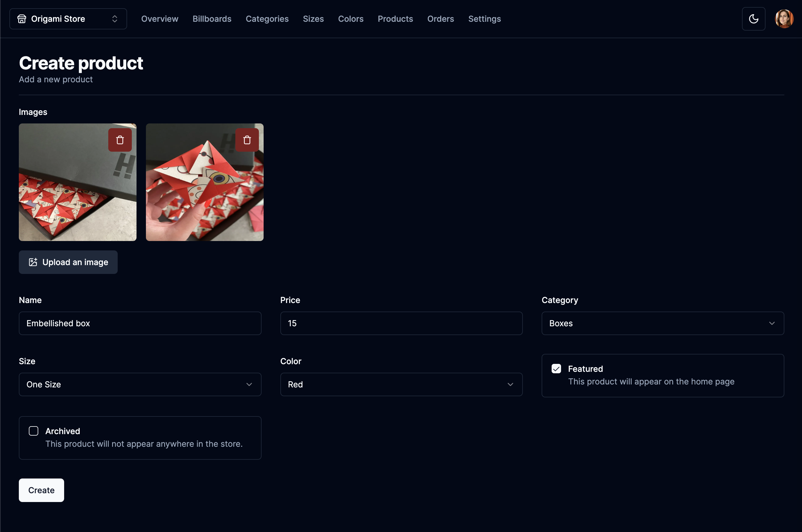Toggle dark mode with moon icon
This screenshot has width=802, height=532.
753,19
